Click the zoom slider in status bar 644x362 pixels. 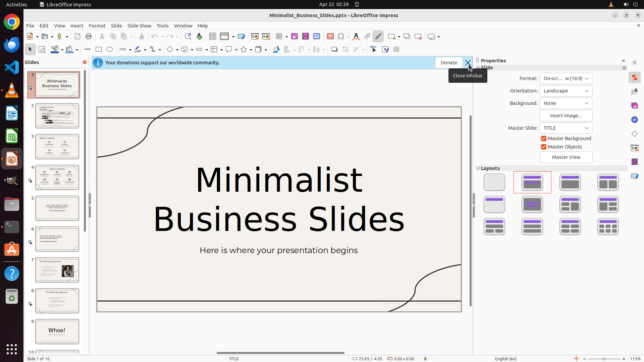click(604, 359)
